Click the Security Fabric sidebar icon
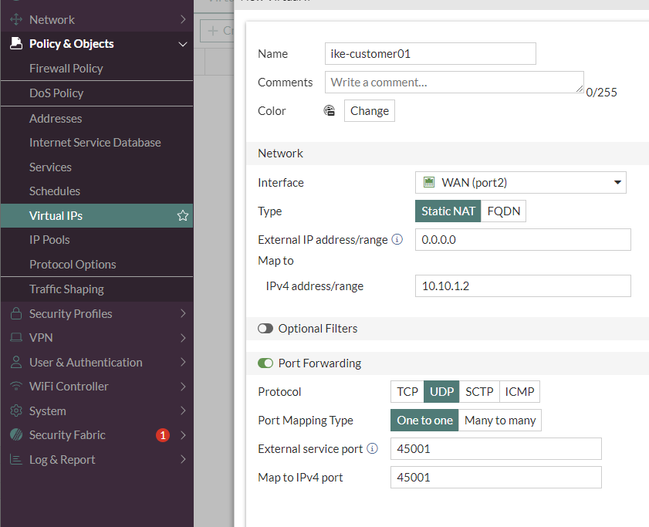649x527 pixels. point(16,435)
